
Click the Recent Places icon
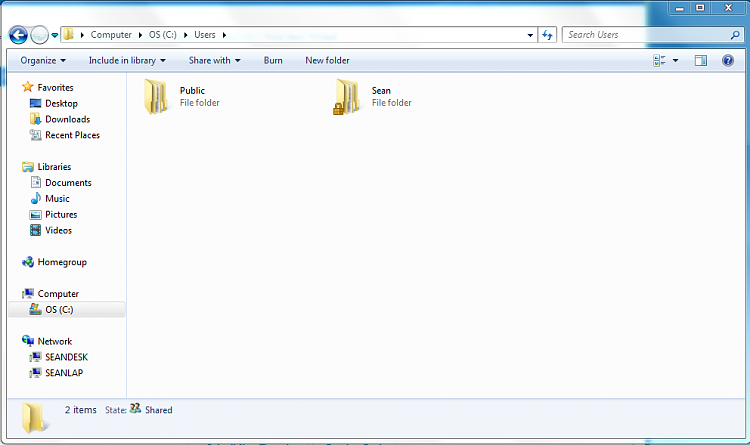(35, 135)
